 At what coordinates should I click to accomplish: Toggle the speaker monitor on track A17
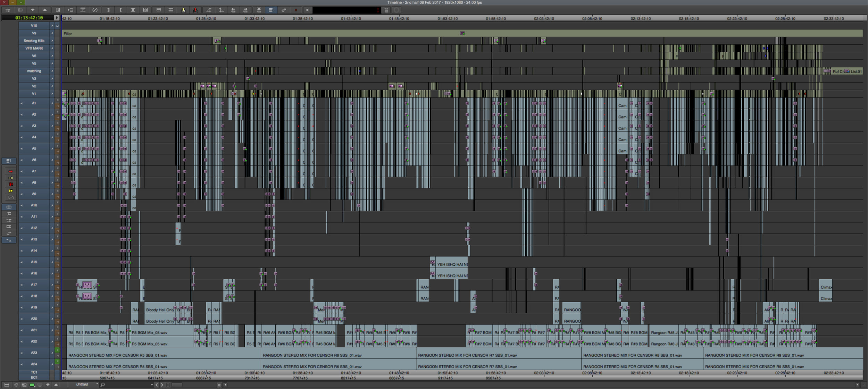[x=22, y=285]
